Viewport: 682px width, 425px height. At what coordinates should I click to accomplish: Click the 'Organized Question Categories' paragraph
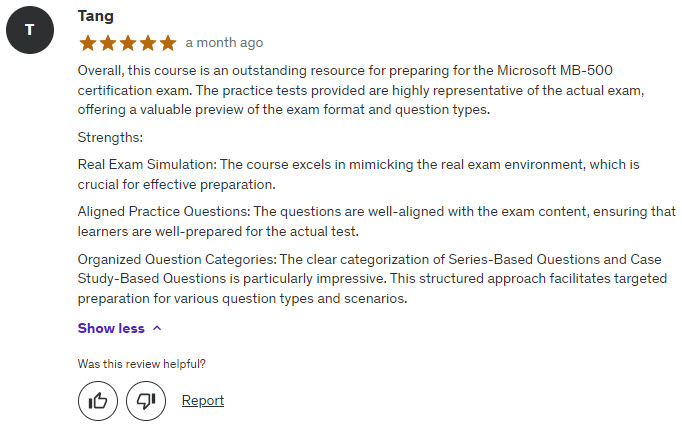372,279
